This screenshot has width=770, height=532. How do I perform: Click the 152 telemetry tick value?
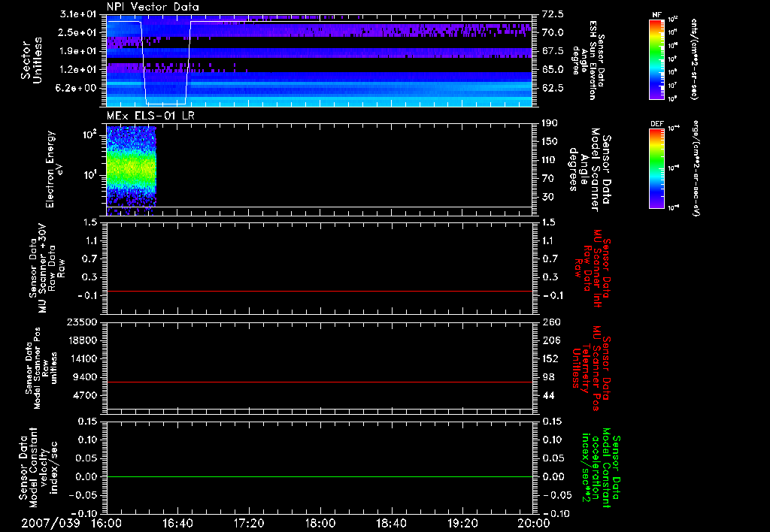[551, 358]
